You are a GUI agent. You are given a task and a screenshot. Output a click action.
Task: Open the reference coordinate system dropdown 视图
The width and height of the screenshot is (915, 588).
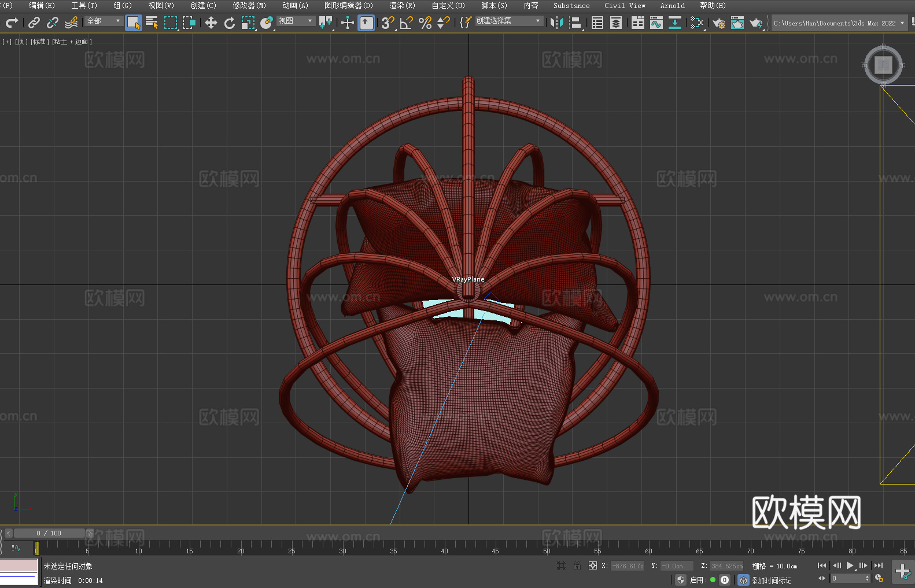point(296,21)
